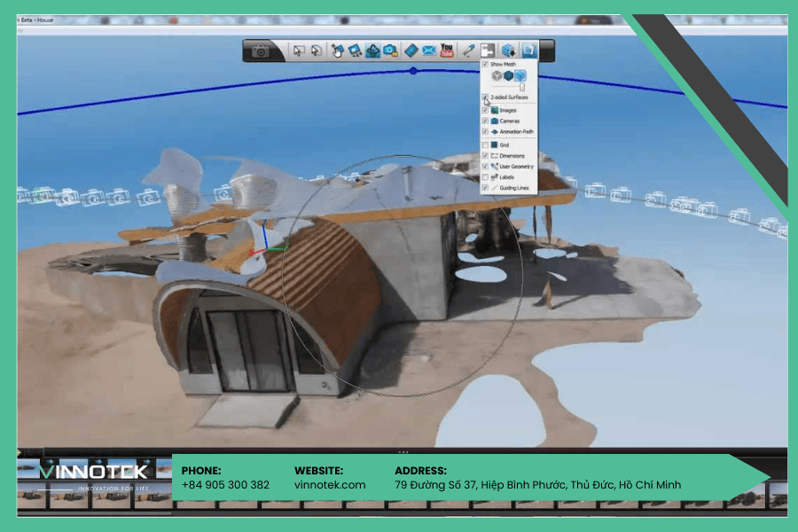Viewport: 798px width, 532px height.
Task: Toggle the Show Mesh checkbox
Action: 485,64
